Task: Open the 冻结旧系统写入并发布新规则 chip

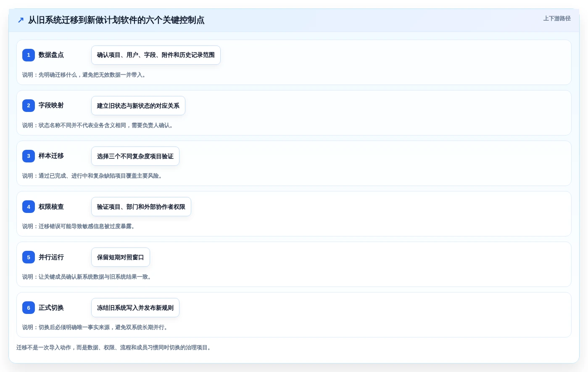Action: click(x=135, y=308)
